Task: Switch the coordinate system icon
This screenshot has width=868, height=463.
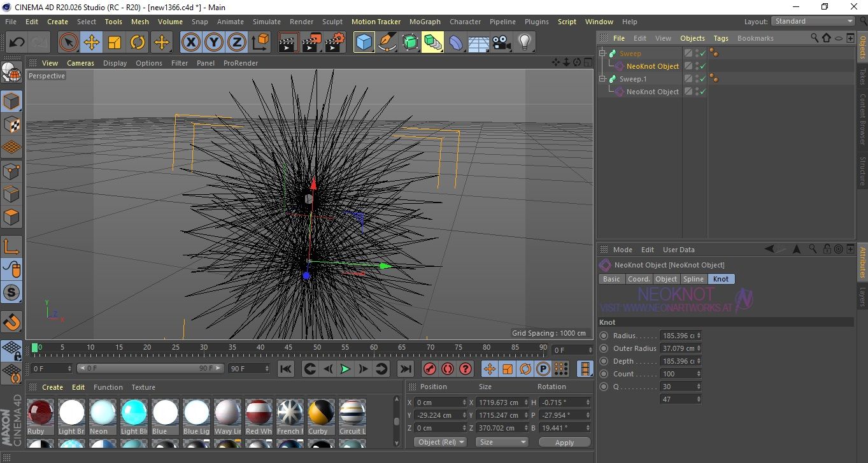Action: click(x=260, y=43)
